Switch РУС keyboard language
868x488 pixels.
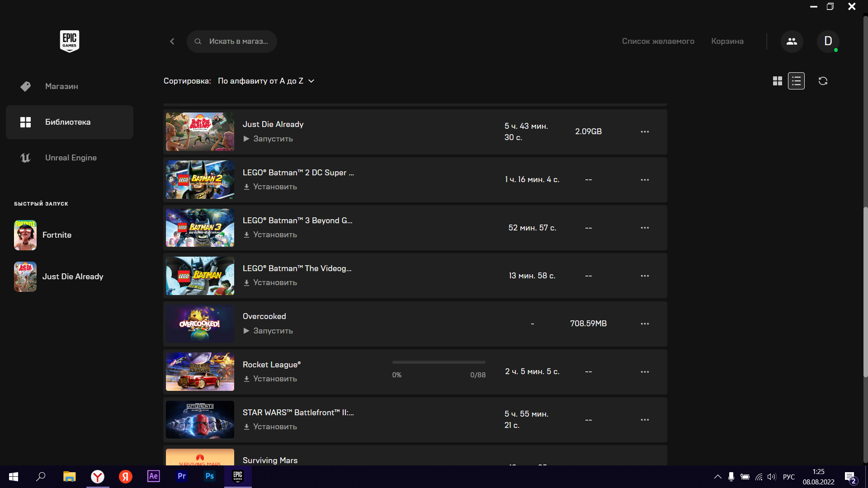789,477
